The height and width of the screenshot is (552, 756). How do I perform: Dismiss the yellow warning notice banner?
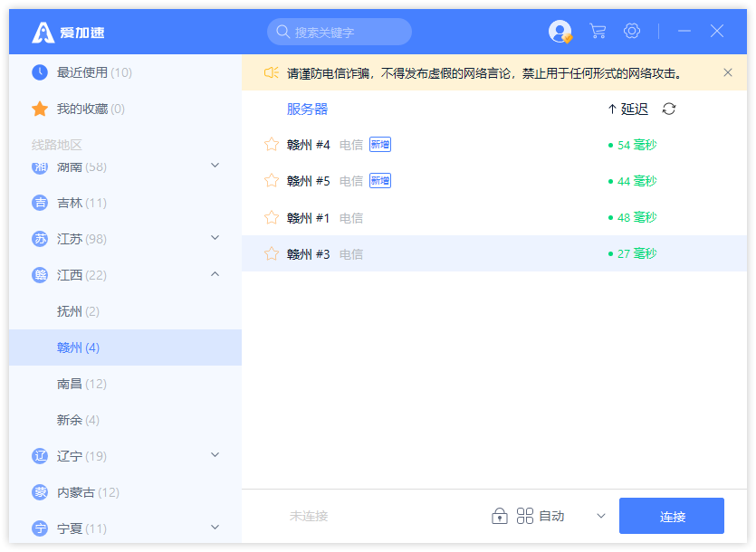pyautogui.click(x=728, y=72)
